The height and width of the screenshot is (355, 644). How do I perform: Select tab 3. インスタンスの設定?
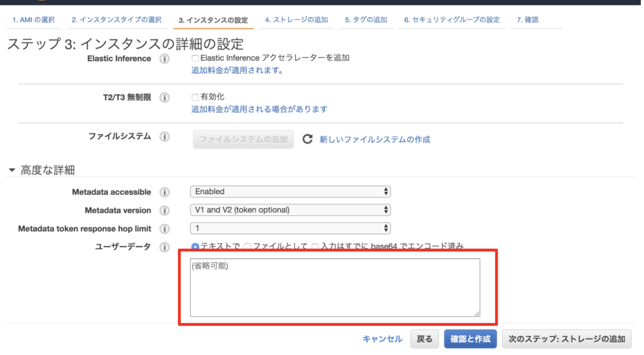(x=213, y=20)
